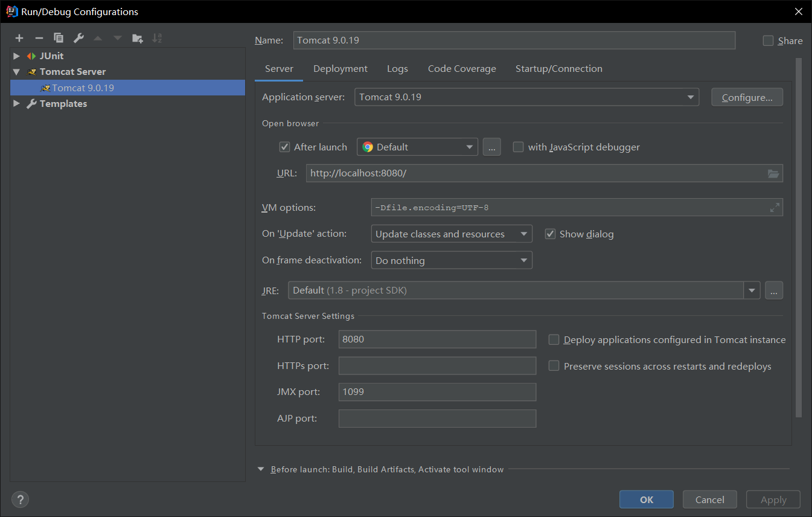812x517 pixels.
Task: Expand the VM options field editor
Action: click(x=775, y=207)
